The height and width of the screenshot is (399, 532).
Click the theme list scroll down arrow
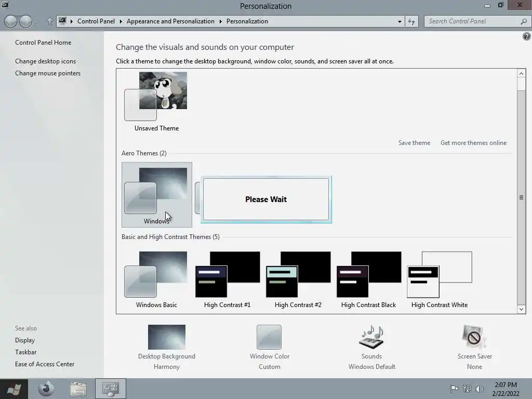[x=522, y=309]
